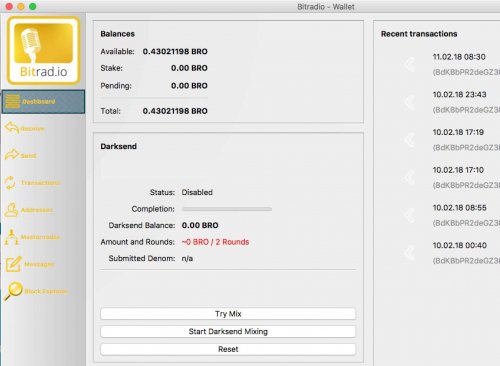Image resolution: width=500 pixels, height=366 pixels.
Task: Open Messages via pencil note icon
Action: tap(14, 264)
